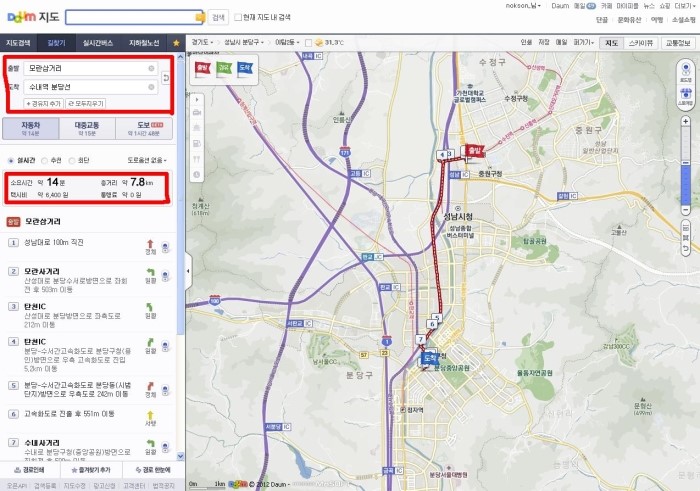Show roadview for step 1 성남대로
The height and width of the screenshot is (491, 700).
point(165,247)
